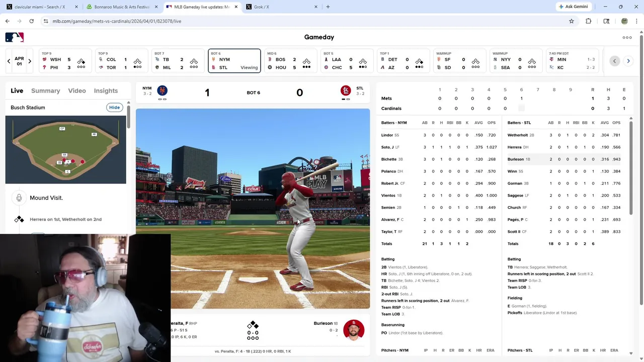Bookmark this page with star icon
This screenshot has width=644, height=362.
(x=572, y=21)
